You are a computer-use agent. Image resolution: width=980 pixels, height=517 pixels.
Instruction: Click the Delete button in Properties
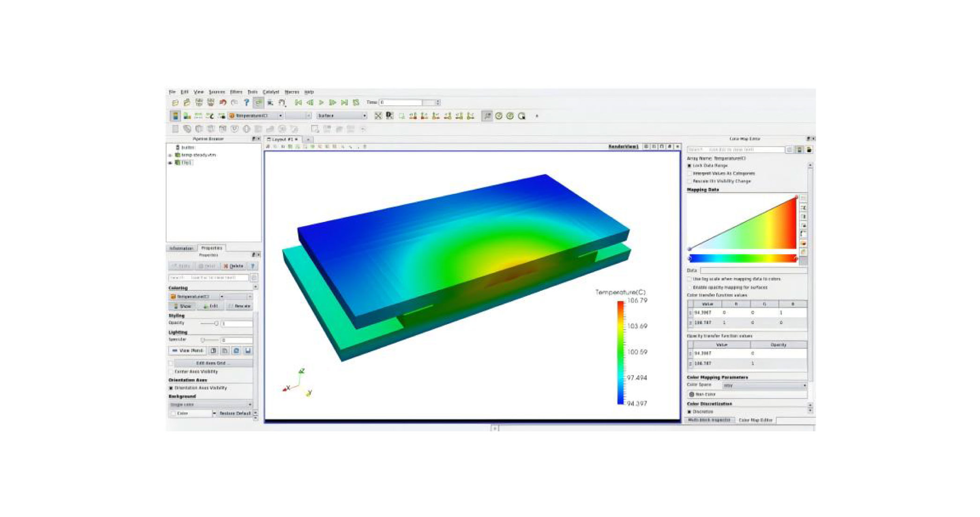pyautogui.click(x=234, y=266)
